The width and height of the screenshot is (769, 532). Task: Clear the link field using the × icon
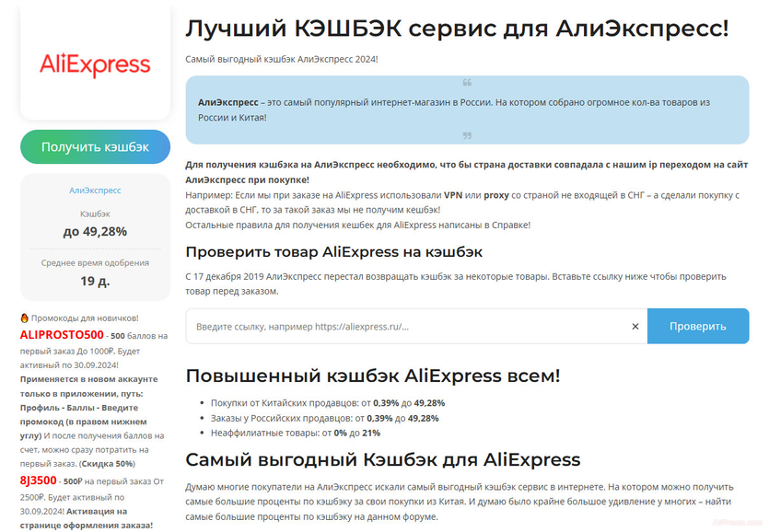tap(635, 326)
